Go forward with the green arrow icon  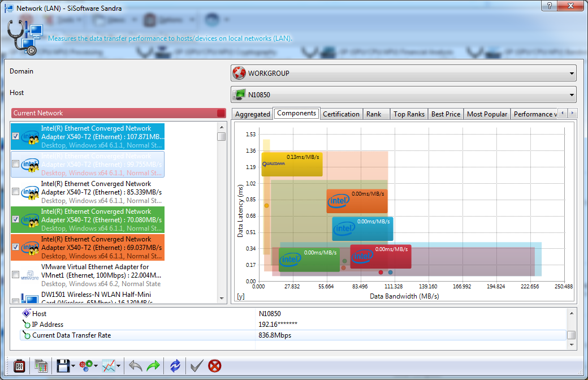153,366
